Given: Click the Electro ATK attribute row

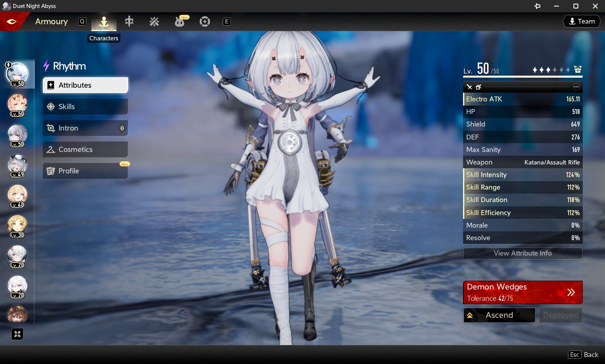Looking at the screenshot, I should [x=523, y=99].
